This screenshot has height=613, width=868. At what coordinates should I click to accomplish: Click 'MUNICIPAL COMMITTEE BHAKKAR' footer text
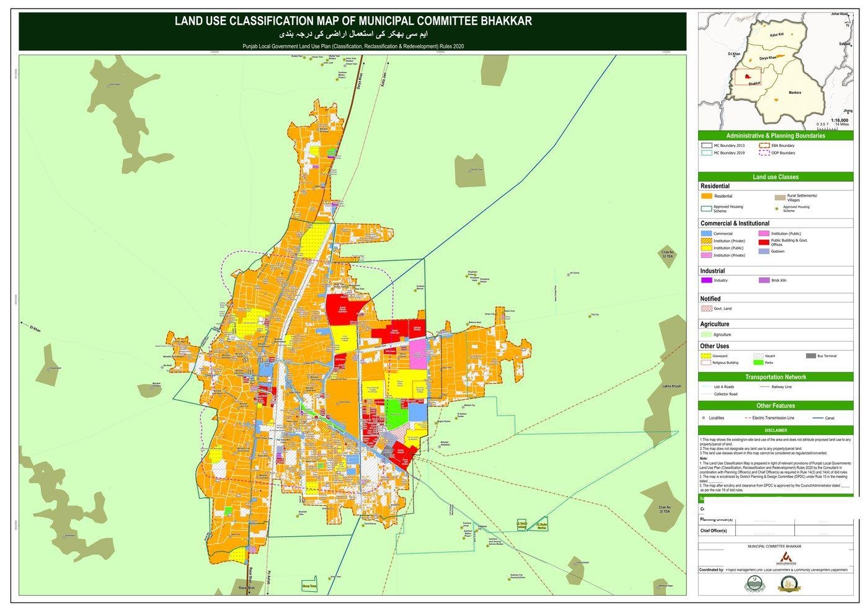coord(774,547)
